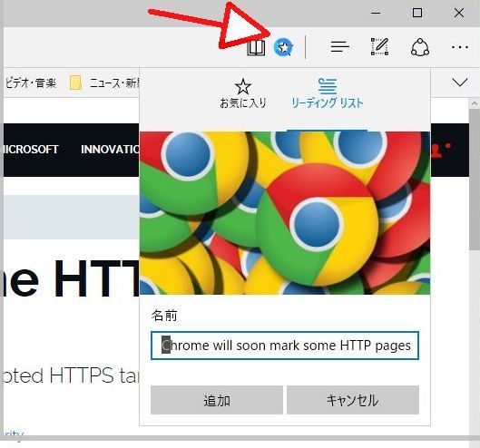Open the ビデオ・音楽 favorites folder
Viewport: 480px width, 448px height.
[x=30, y=83]
